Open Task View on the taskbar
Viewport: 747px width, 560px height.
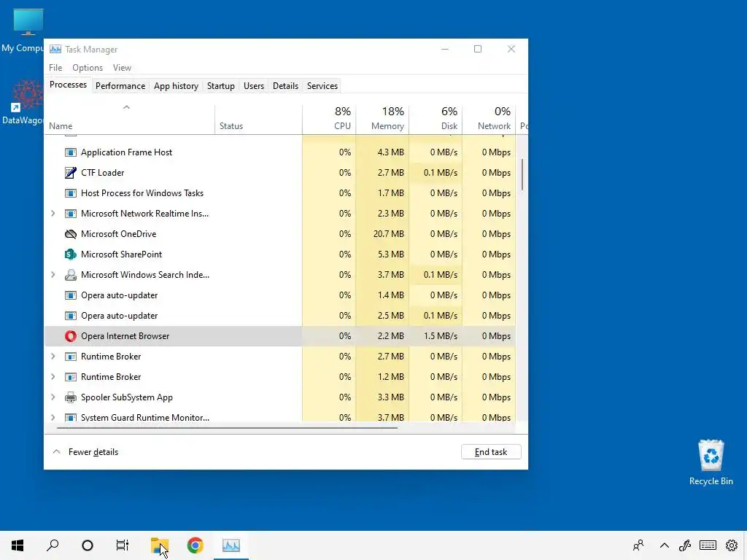click(123, 545)
